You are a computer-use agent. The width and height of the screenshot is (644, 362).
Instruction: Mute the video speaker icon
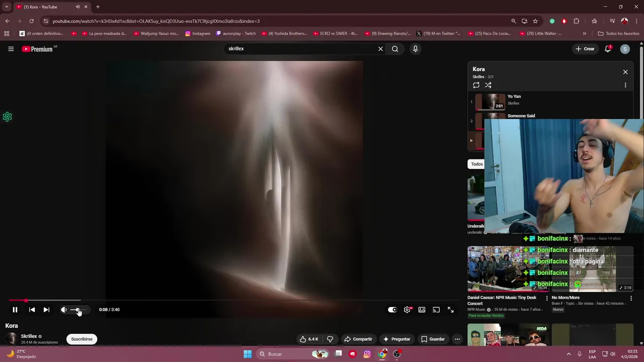click(x=63, y=310)
